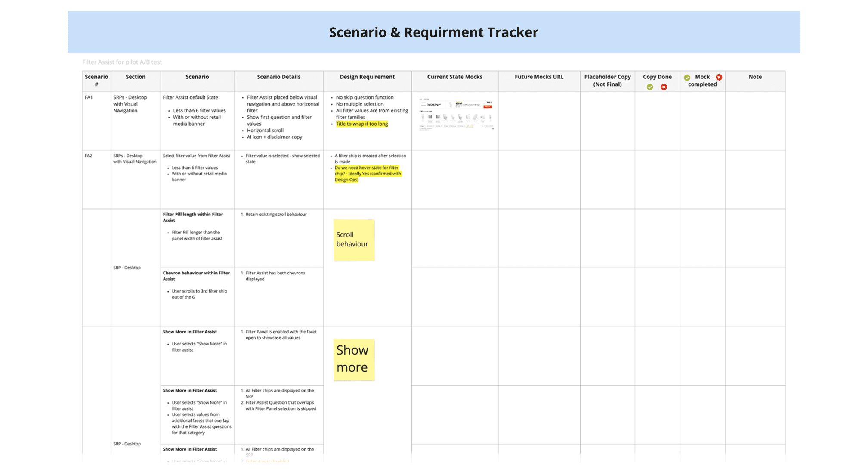Select the Scenario Details column header
Screen dimensions: 868x473
pos(278,77)
